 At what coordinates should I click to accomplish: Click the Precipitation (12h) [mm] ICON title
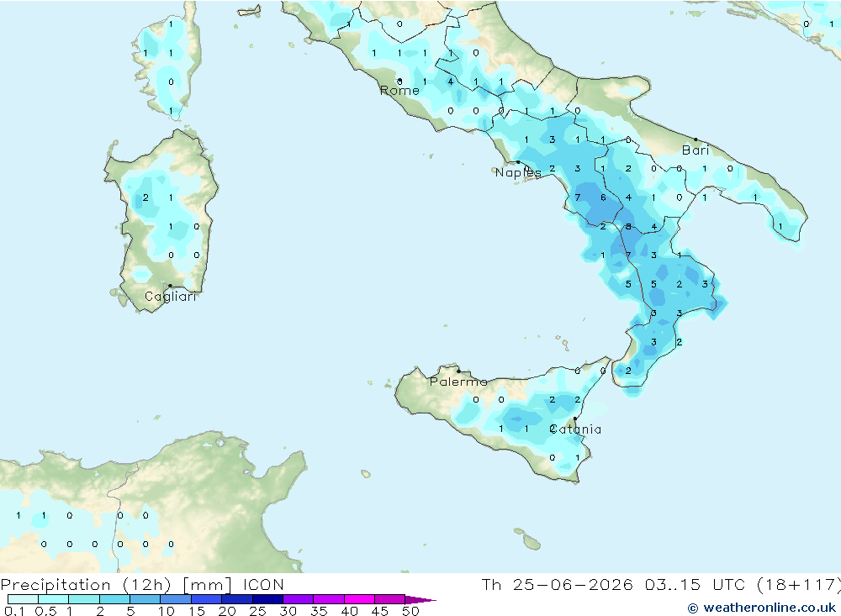142,585
